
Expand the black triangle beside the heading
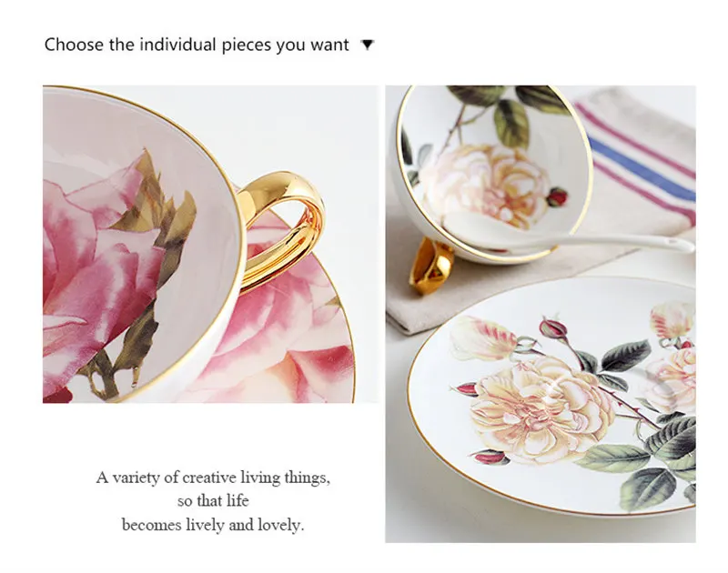coord(368,45)
